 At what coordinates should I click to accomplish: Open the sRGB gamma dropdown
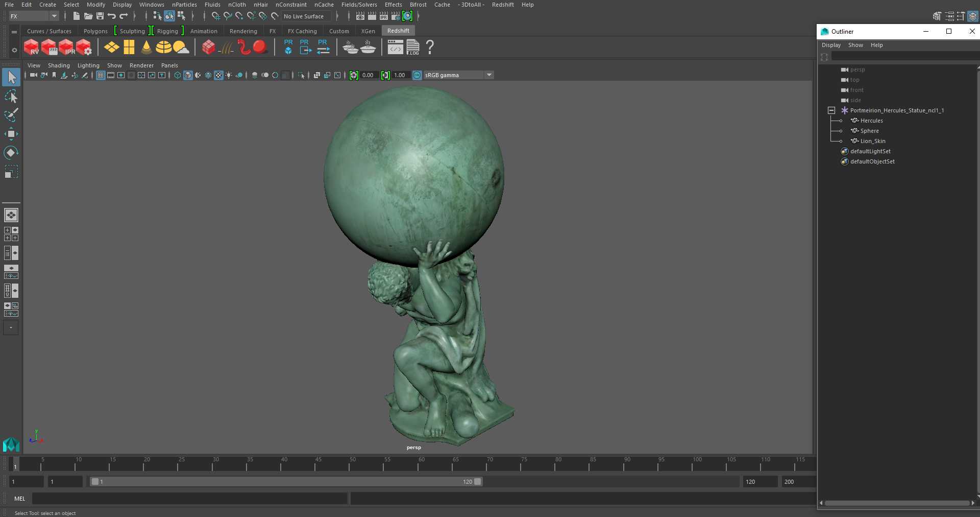458,75
